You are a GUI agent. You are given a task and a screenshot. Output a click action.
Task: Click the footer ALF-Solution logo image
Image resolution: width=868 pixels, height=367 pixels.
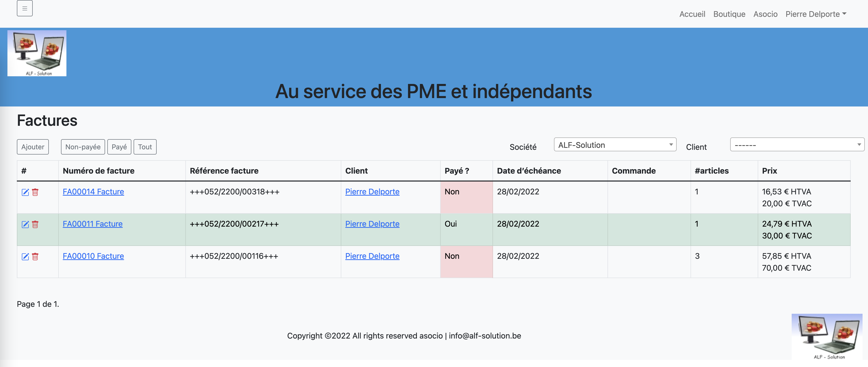827,337
